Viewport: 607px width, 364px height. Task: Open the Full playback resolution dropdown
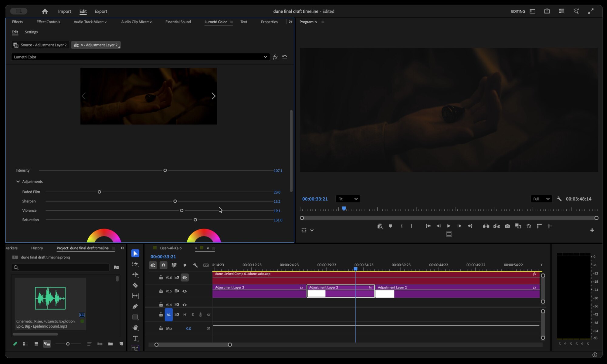click(x=541, y=199)
